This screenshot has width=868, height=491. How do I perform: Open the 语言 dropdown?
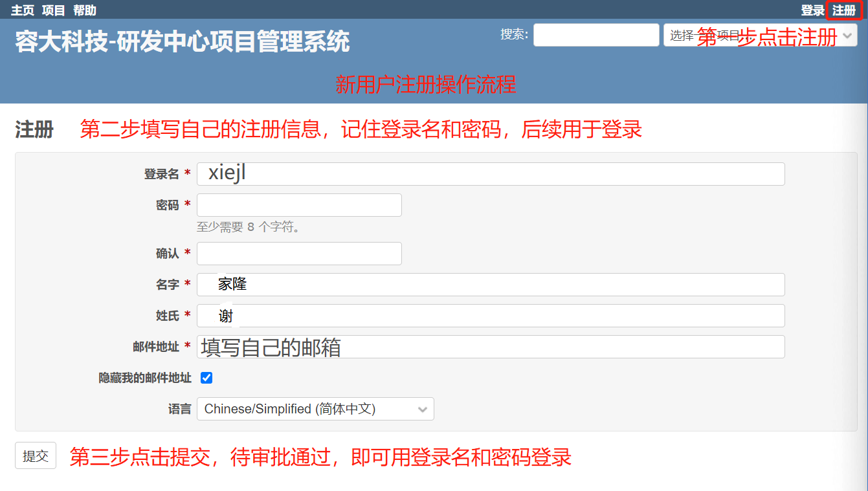pos(315,409)
